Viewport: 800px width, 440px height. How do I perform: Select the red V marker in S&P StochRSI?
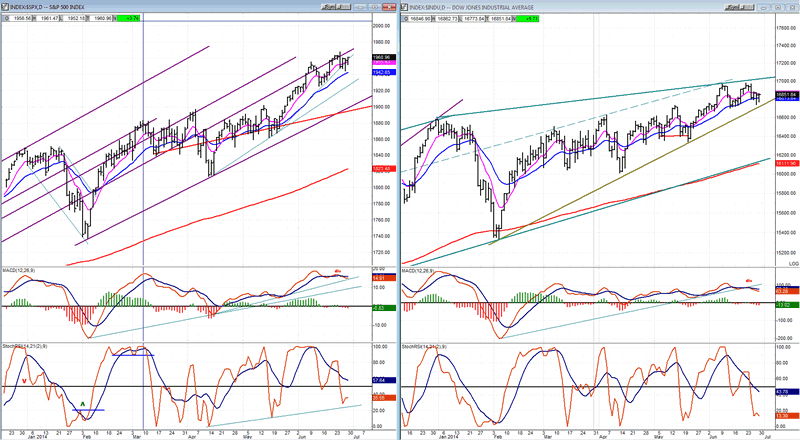click(x=23, y=379)
